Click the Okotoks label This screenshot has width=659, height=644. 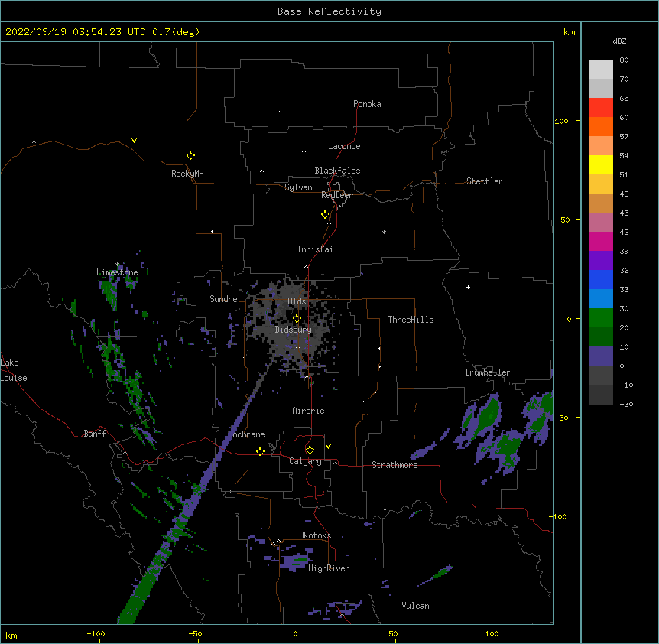click(315, 535)
